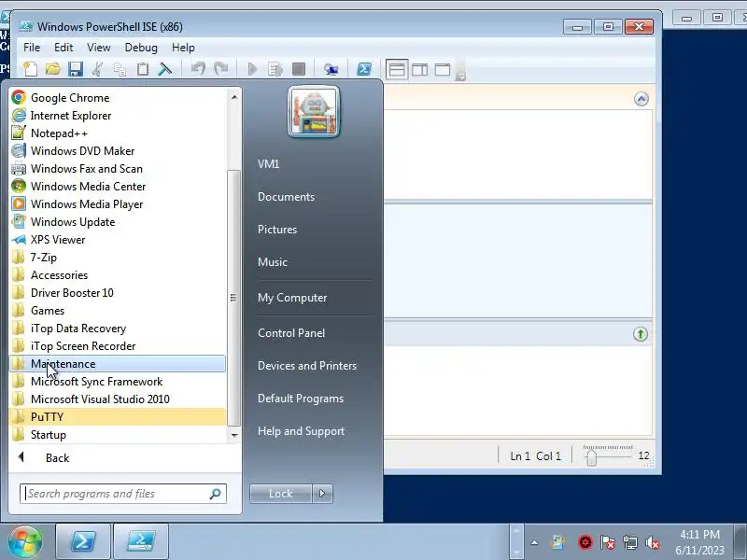Viewport: 747px width, 560px height.
Task: Open the Edit menu
Action: tap(63, 48)
